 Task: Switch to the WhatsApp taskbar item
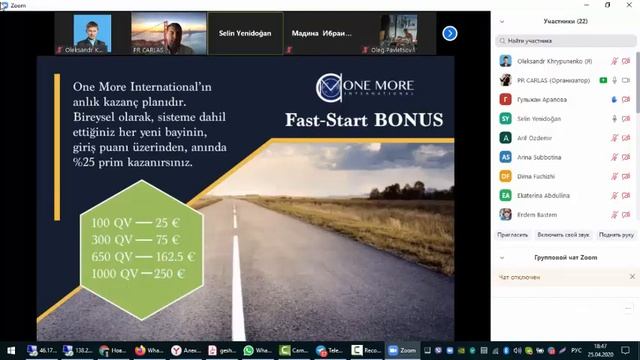(257, 350)
